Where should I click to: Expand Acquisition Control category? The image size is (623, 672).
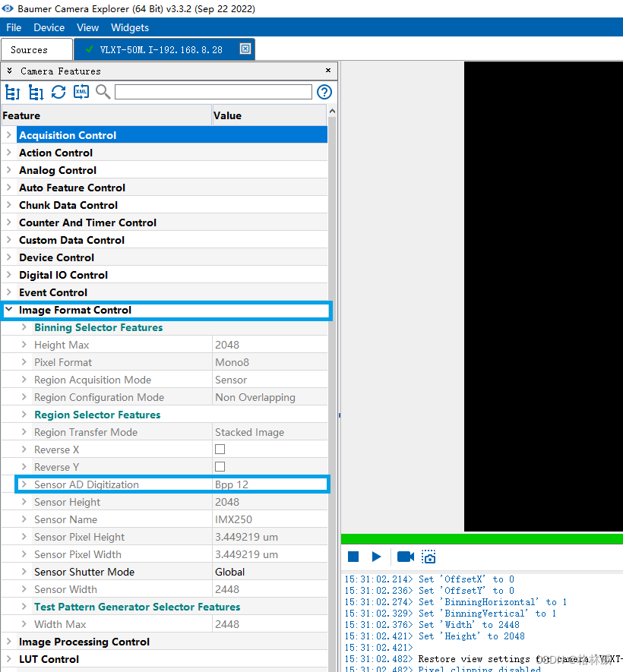tap(8, 135)
